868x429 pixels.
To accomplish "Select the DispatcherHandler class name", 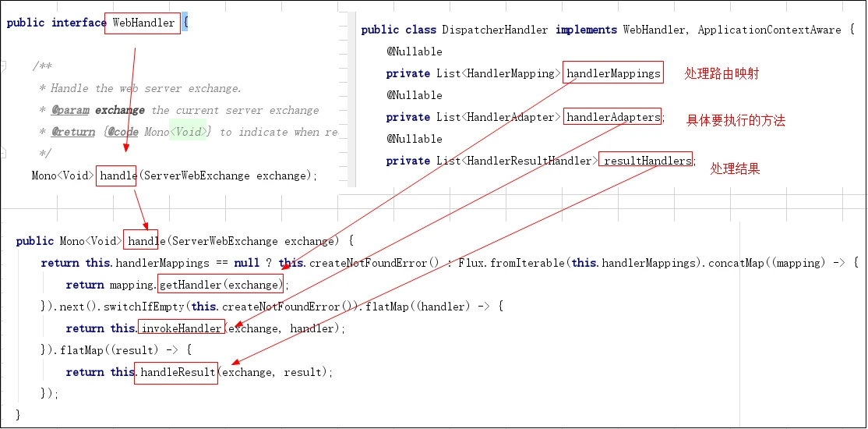I will 496,30.
